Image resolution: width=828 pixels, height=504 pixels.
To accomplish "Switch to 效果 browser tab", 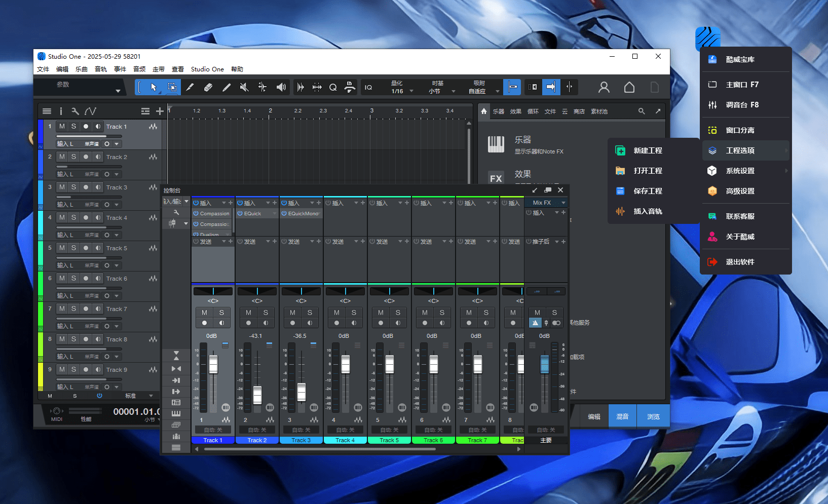I will (516, 111).
